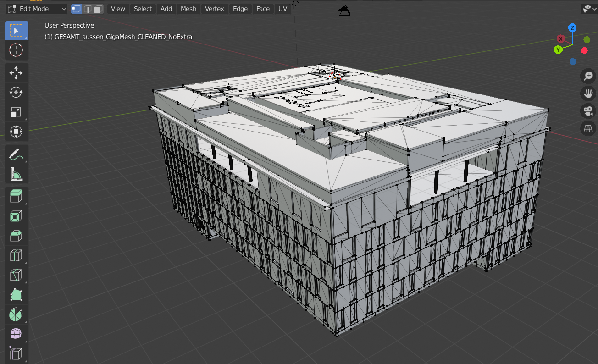
Task: Click the negative Y olive gizmo dot
Action: click(x=587, y=39)
